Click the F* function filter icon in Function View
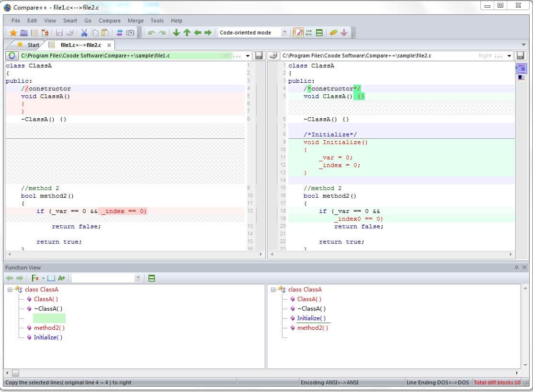 pyautogui.click(x=35, y=278)
